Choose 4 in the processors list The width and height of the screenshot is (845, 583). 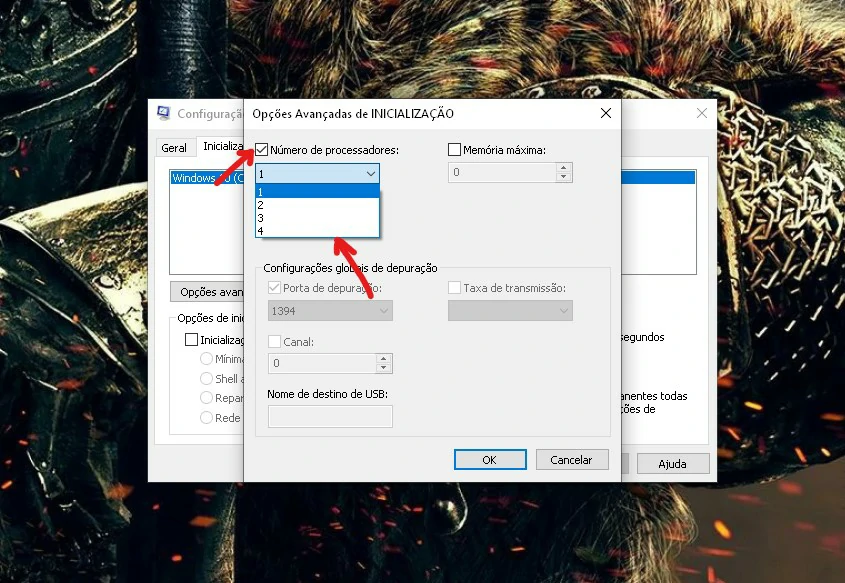point(317,231)
